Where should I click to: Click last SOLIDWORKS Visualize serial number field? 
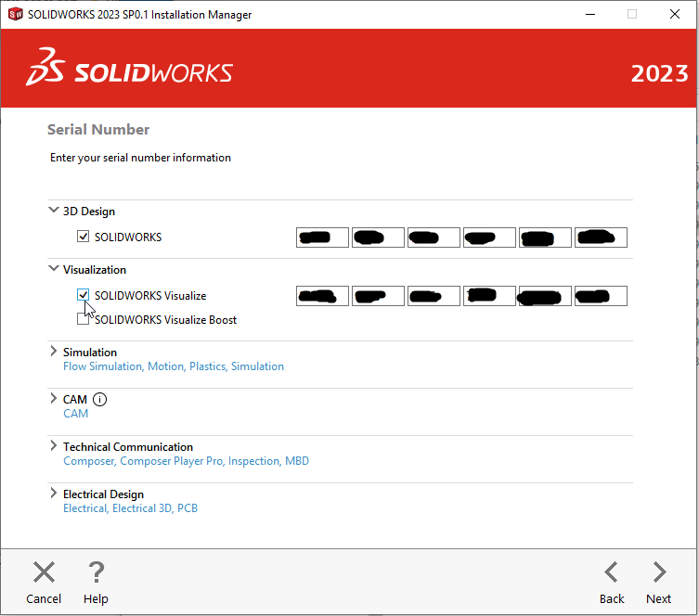click(x=601, y=296)
